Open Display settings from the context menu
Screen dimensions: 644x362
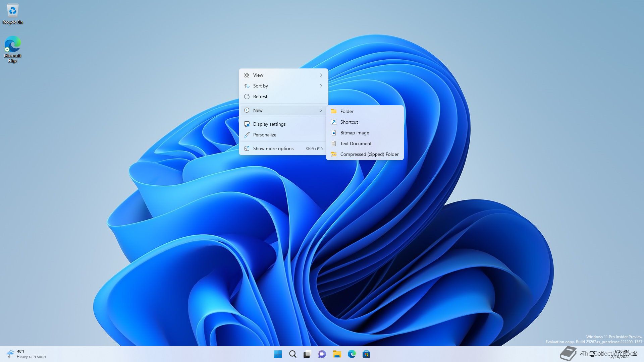click(283, 124)
